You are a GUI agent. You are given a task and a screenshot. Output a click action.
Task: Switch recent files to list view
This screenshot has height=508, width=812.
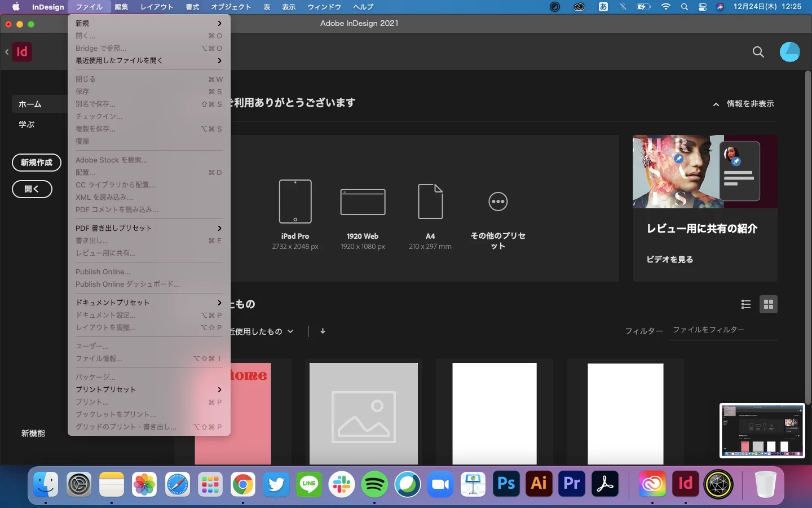pyautogui.click(x=746, y=304)
